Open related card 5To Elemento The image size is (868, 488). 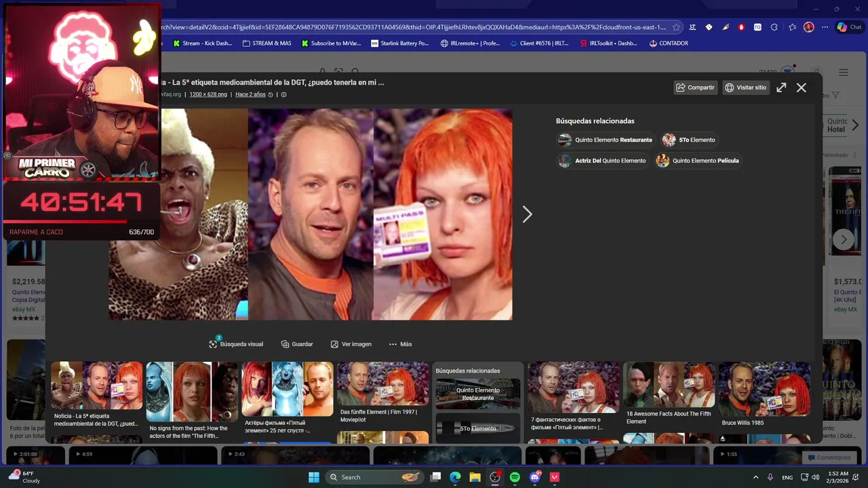tap(478, 428)
